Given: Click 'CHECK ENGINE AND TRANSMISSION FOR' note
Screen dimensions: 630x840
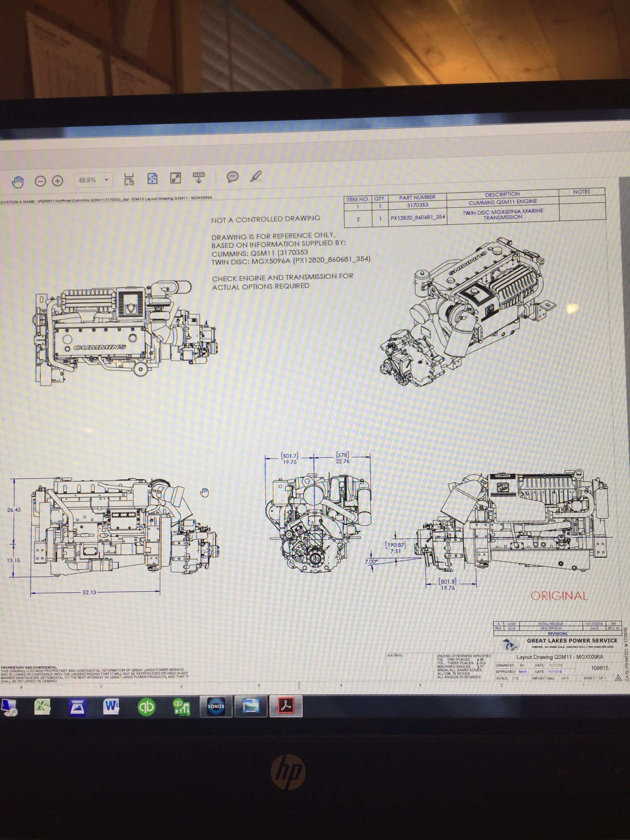Looking at the screenshot, I should point(282,277).
